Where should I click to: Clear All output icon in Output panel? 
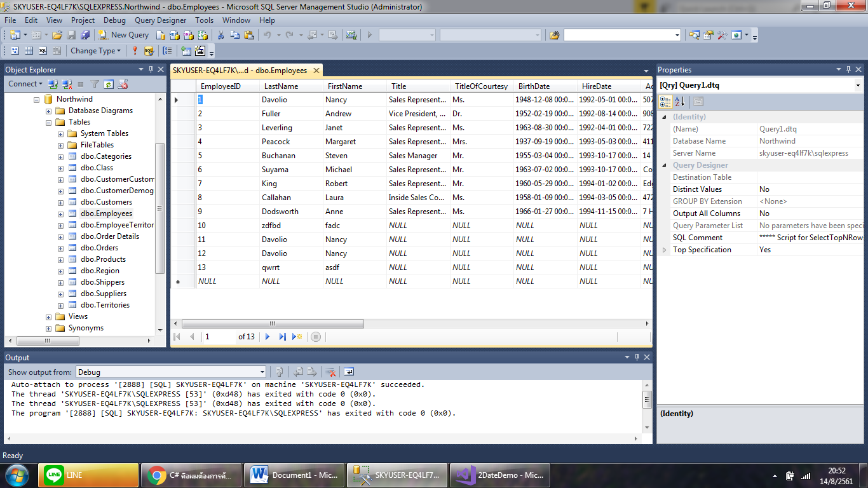tap(330, 372)
